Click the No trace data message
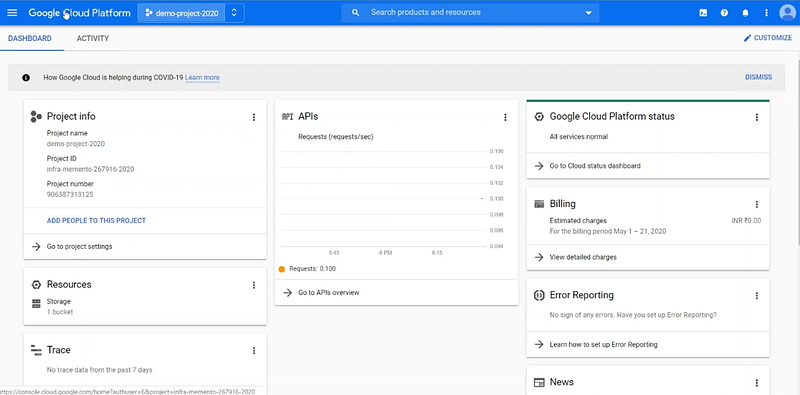 pos(99,370)
